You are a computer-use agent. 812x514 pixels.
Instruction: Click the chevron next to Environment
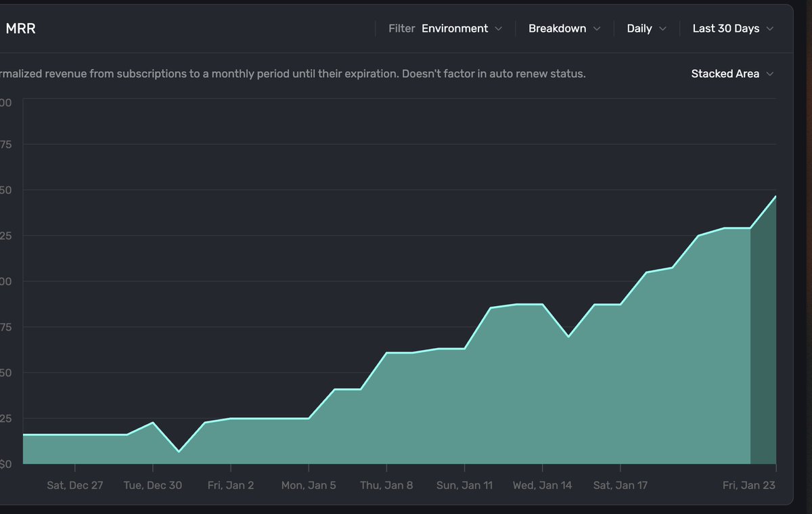coord(499,28)
